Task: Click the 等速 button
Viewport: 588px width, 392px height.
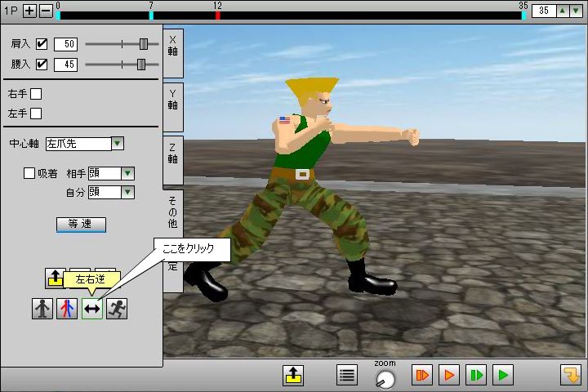Action: (81, 225)
